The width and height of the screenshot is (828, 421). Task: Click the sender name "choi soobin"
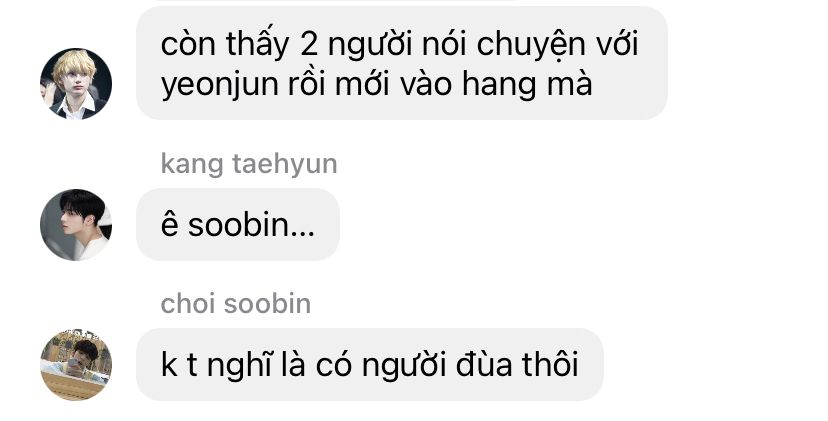click(236, 304)
